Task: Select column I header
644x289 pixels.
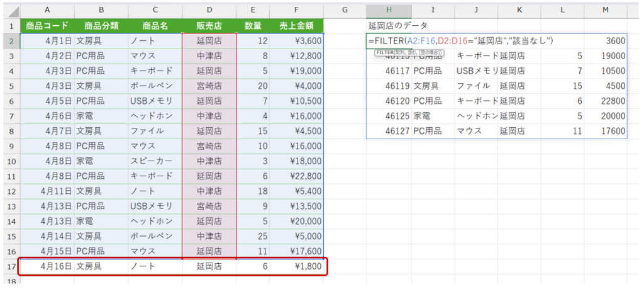Action: point(433,9)
